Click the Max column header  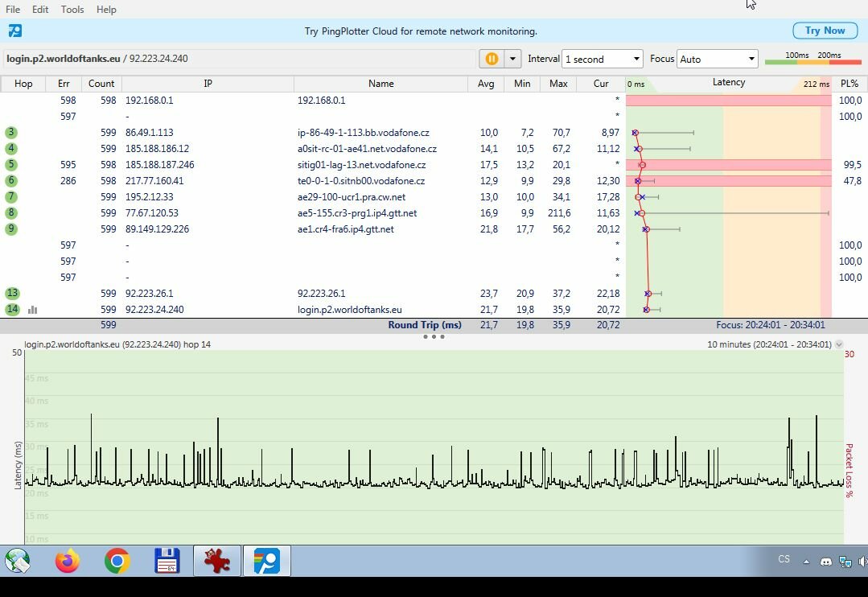point(558,84)
